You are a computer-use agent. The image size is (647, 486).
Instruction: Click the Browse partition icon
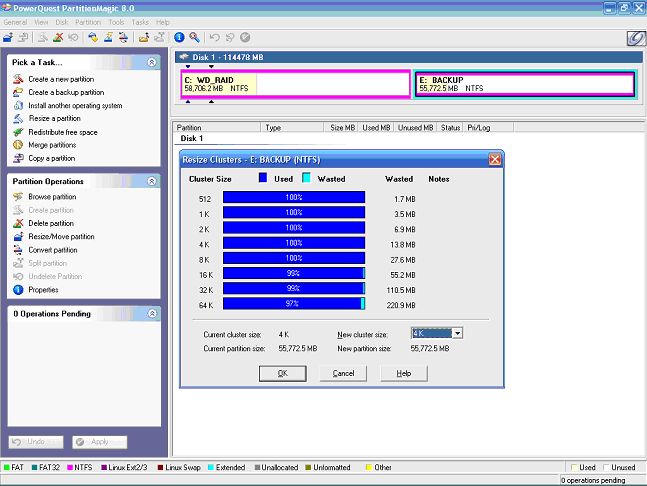coord(18,197)
